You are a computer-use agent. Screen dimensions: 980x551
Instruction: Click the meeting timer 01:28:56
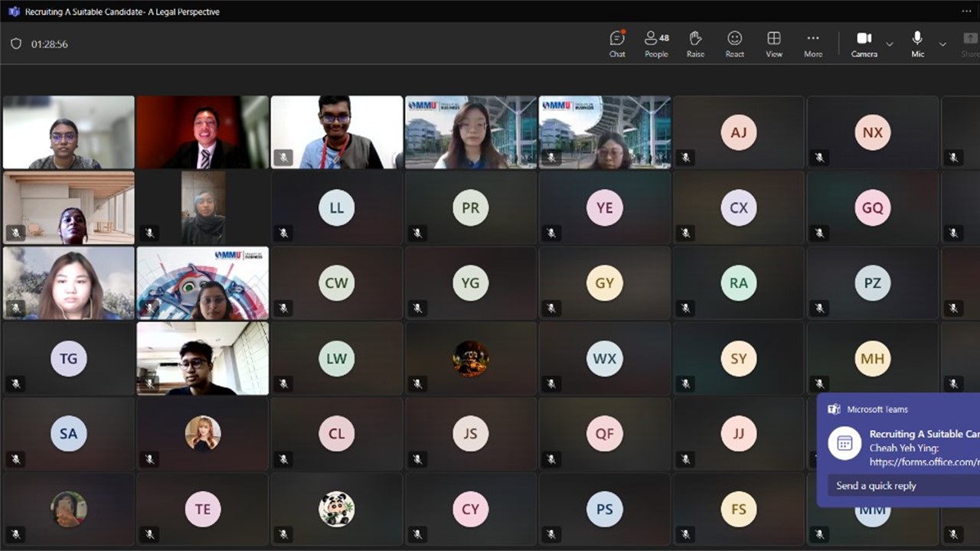coord(50,44)
